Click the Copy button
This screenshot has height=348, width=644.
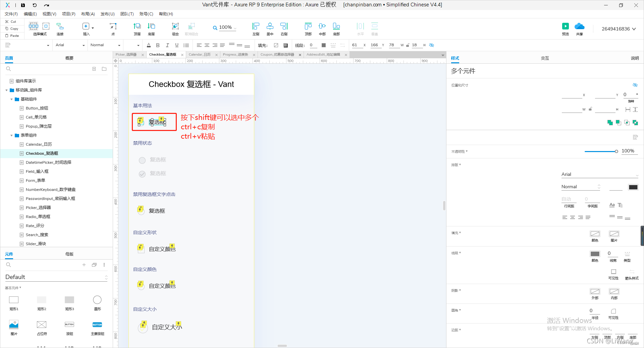(12, 29)
